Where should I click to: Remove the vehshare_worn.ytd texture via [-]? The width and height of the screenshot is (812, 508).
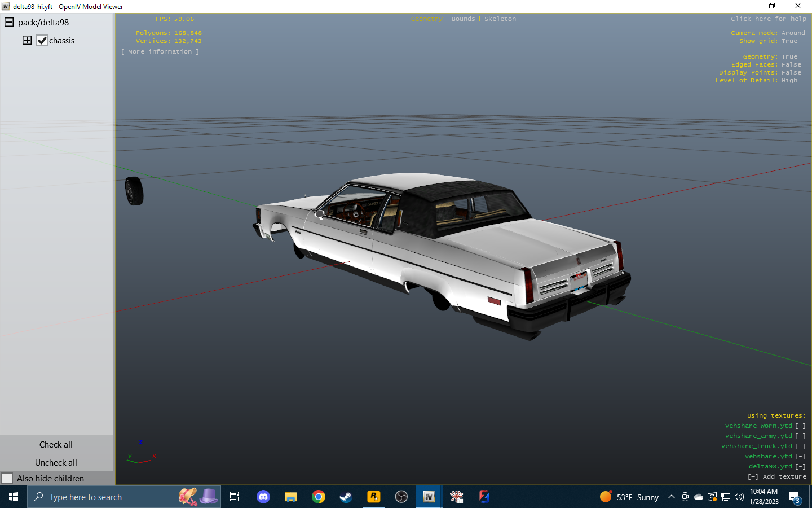point(800,426)
